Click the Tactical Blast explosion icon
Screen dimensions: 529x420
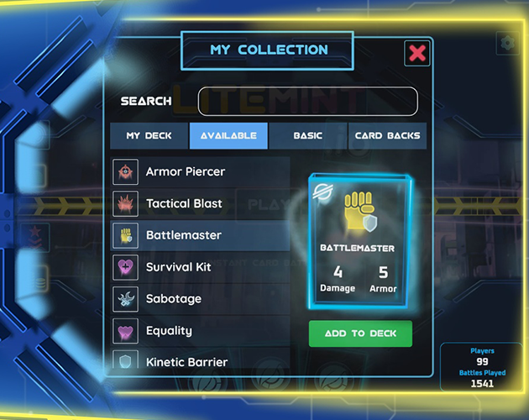tap(125, 203)
